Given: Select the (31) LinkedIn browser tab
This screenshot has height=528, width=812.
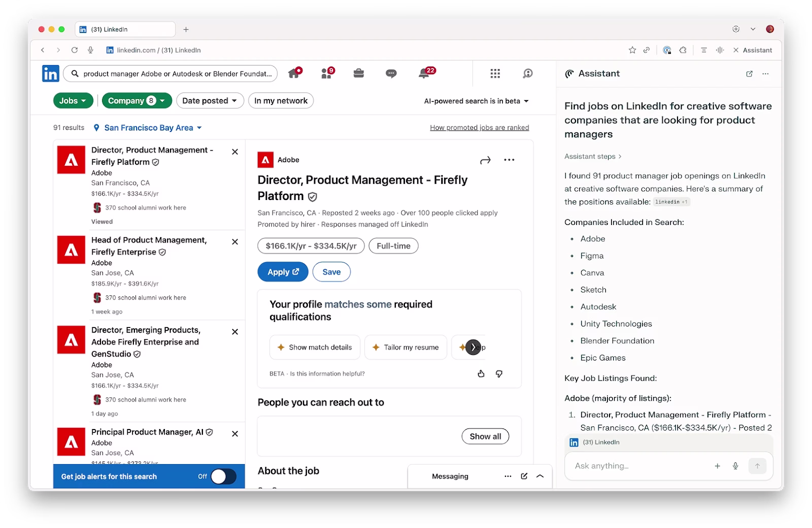Looking at the screenshot, I should coord(125,29).
